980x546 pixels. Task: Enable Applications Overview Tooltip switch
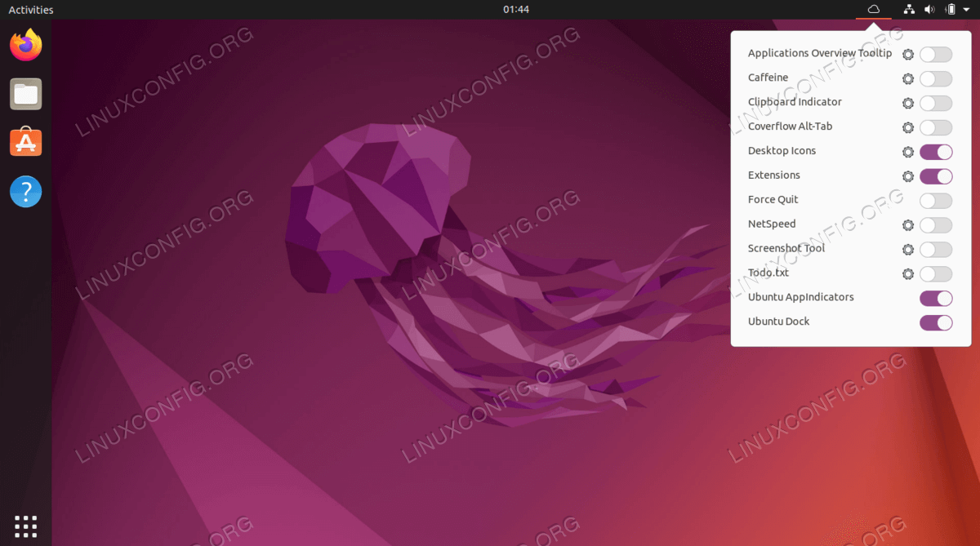936,55
